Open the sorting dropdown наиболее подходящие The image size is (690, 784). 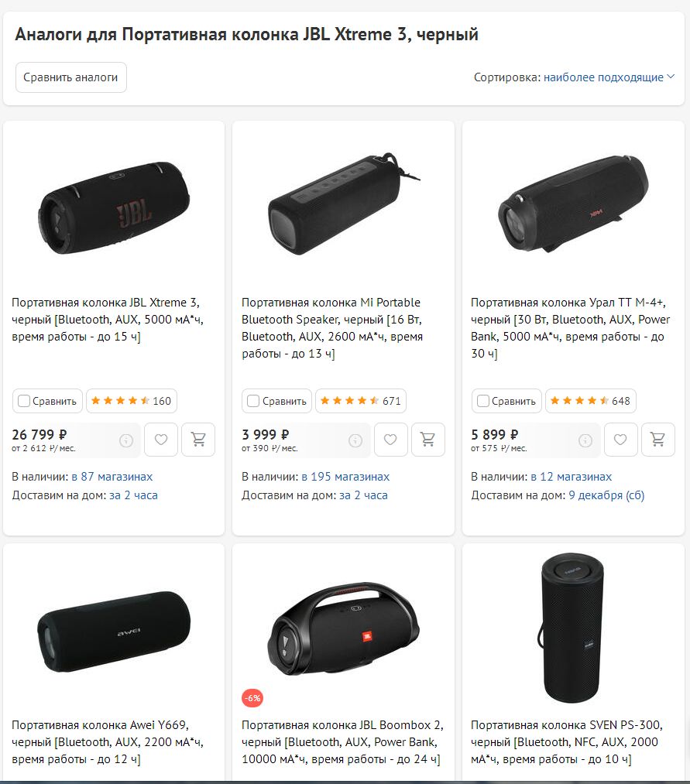(x=609, y=77)
